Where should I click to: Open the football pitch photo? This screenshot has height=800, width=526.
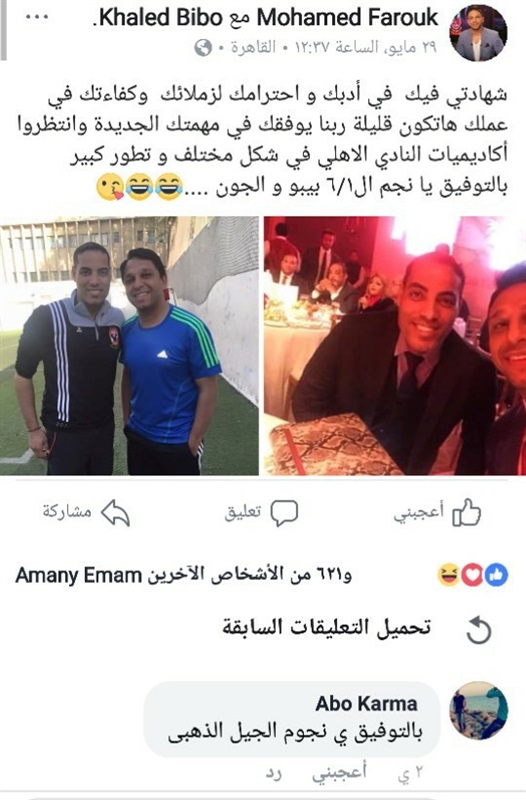tap(129, 346)
